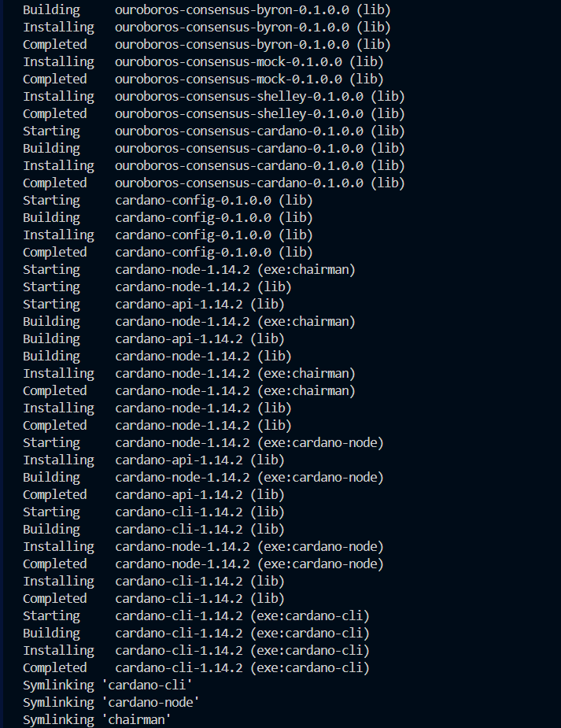Select the Starting cardano-cli (lib) line
This screenshot has width=561, height=728.
(x=153, y=512)
